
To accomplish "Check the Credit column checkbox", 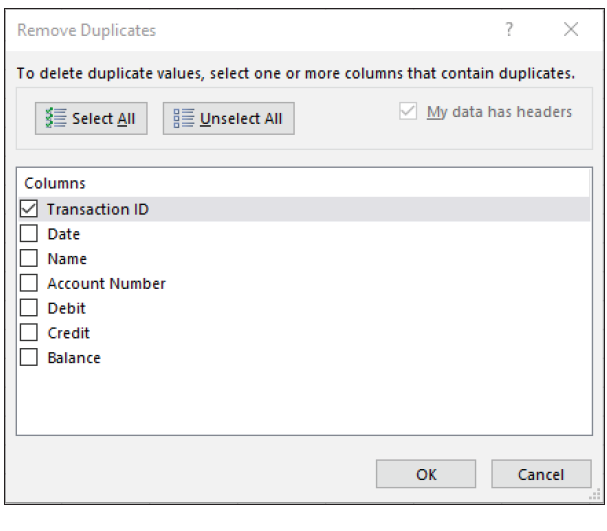I will click(x=29, y=333).
